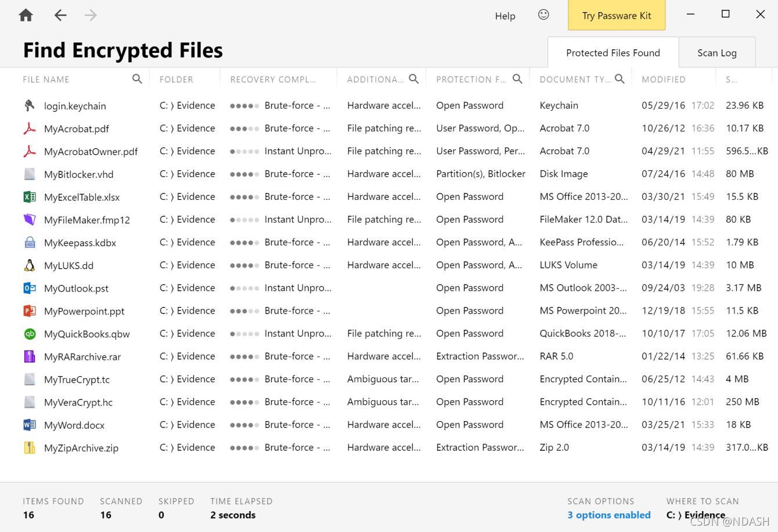The image size is (778, 532).
Task: Sort by the FOLDER column header
Action: coord(177,79)
